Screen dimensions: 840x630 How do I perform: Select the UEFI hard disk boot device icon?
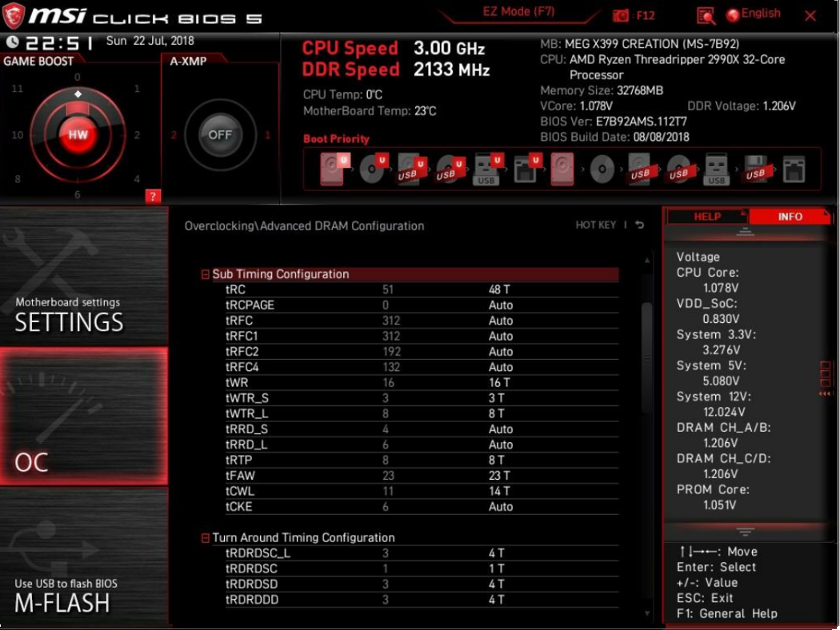334,169
